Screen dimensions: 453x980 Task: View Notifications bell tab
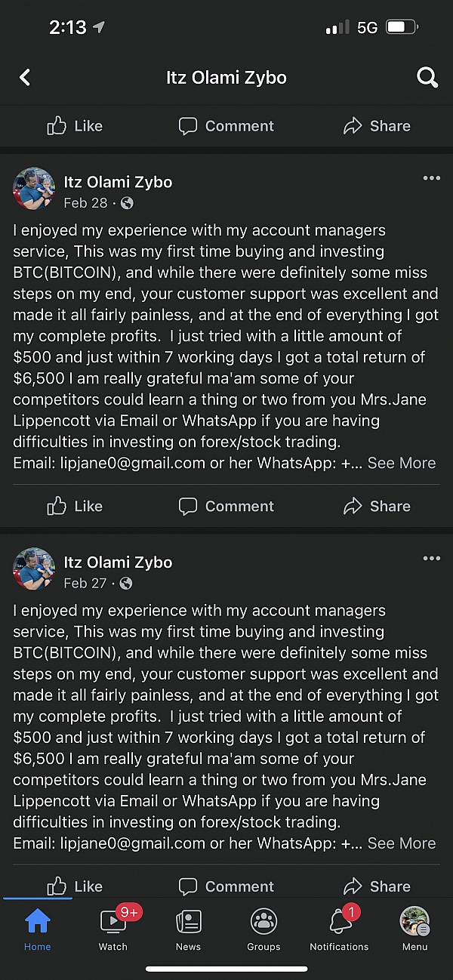pos(339,929)
